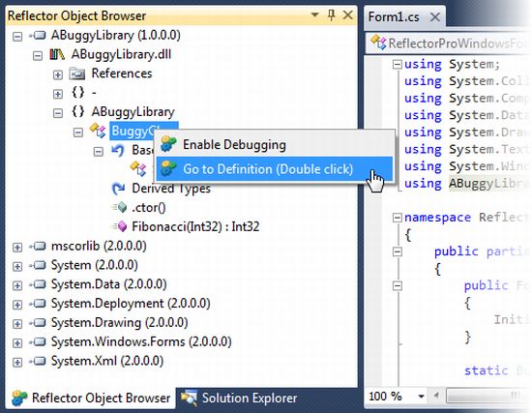The height and width of the screenshot is (413, 532).
Task: Select the Fibonacci(Int32) : Int32 method
Action: [x=195, y=226]
